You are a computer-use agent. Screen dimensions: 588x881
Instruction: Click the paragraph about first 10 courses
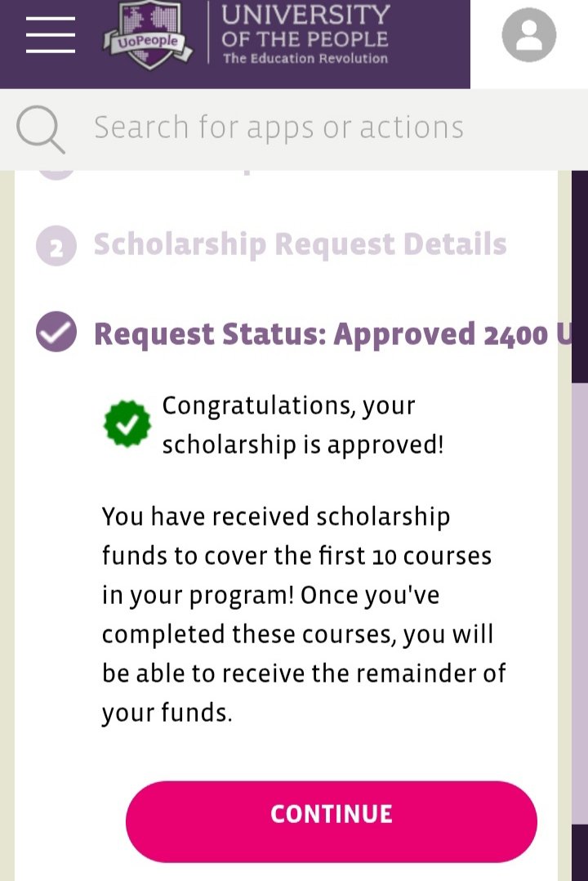[304, 614]
